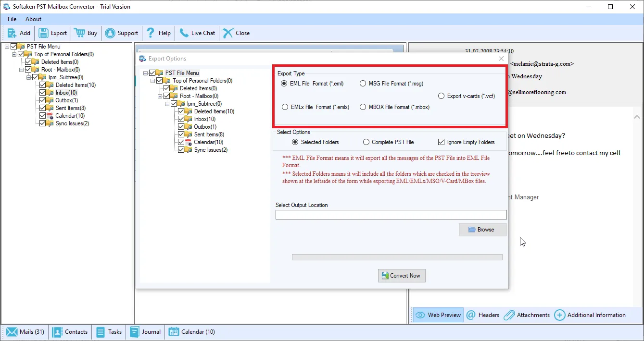
Task: Switch to the Contacts tab
Action: [70, 332]
